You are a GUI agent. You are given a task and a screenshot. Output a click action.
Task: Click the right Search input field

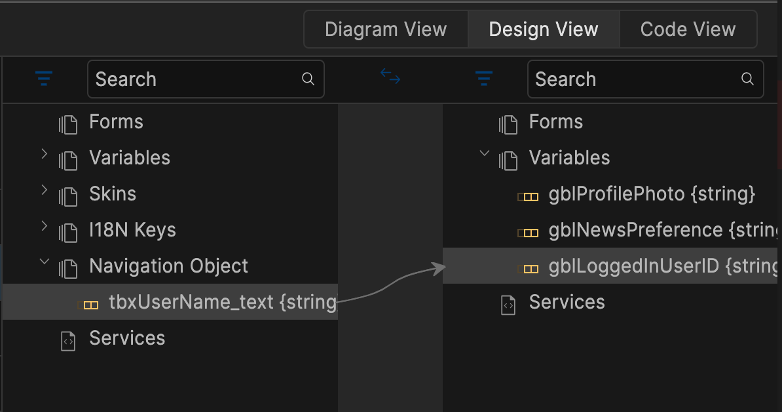click(x=635, y=79)
